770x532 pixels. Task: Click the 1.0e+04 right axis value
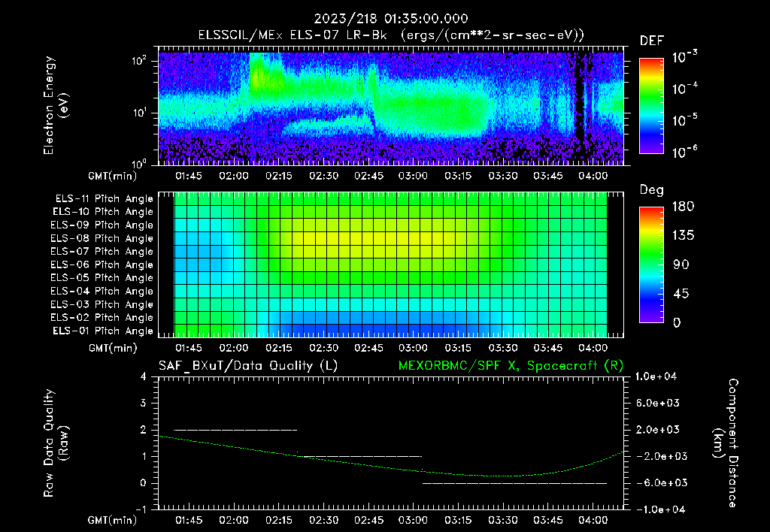(x=656, y=376)
